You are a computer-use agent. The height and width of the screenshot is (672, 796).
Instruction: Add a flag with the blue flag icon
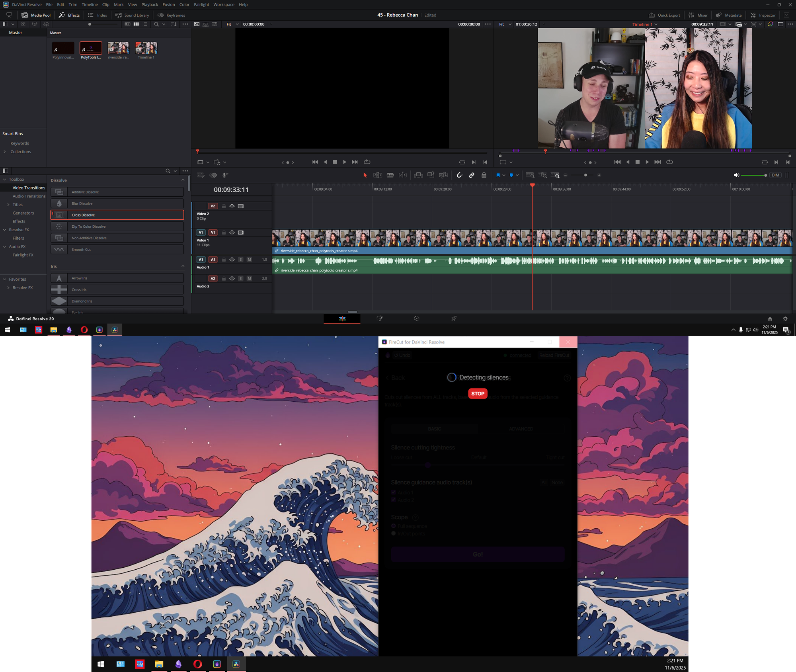click(498, 175)
